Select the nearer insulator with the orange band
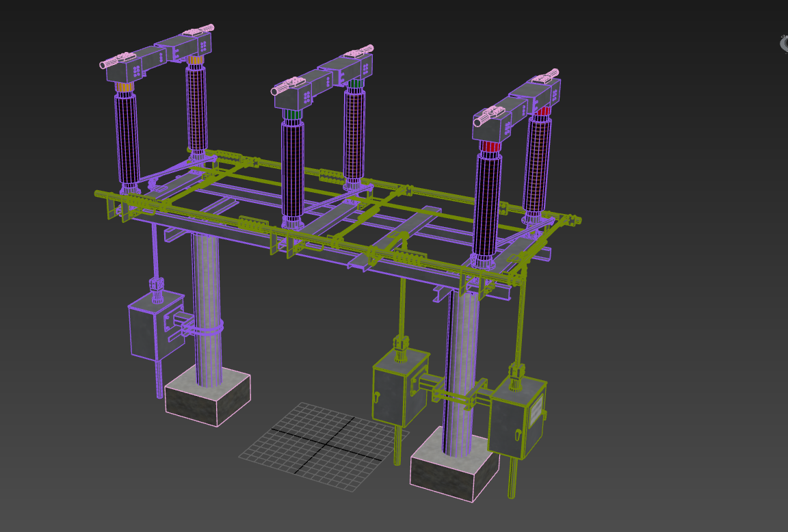Viewport: 788px width, 532px height. [127, 140]
